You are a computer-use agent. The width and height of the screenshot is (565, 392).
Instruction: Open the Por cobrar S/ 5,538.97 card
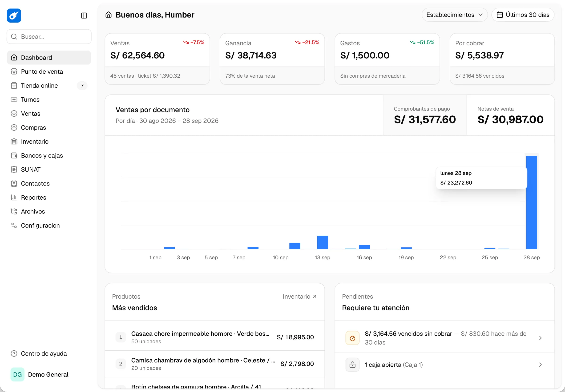point(502,59)
